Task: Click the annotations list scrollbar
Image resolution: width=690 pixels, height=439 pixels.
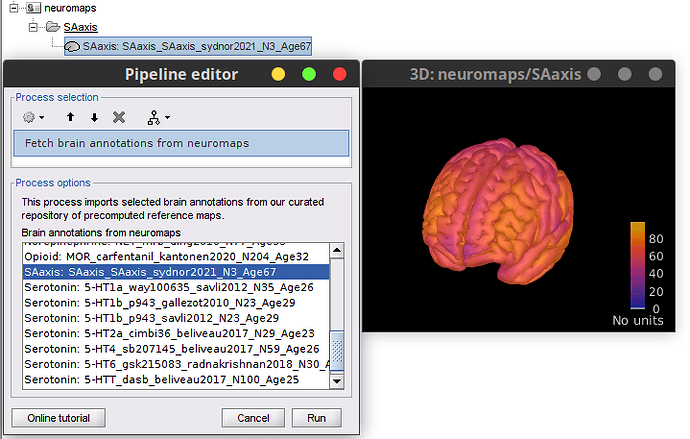Action: point(336,350)
